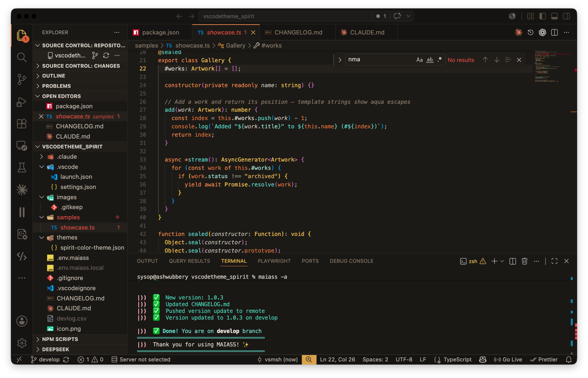The width and height of the screenshot is (588, 378).
Task: Toggle the bottom panel visibility
Action: (554, 16)
